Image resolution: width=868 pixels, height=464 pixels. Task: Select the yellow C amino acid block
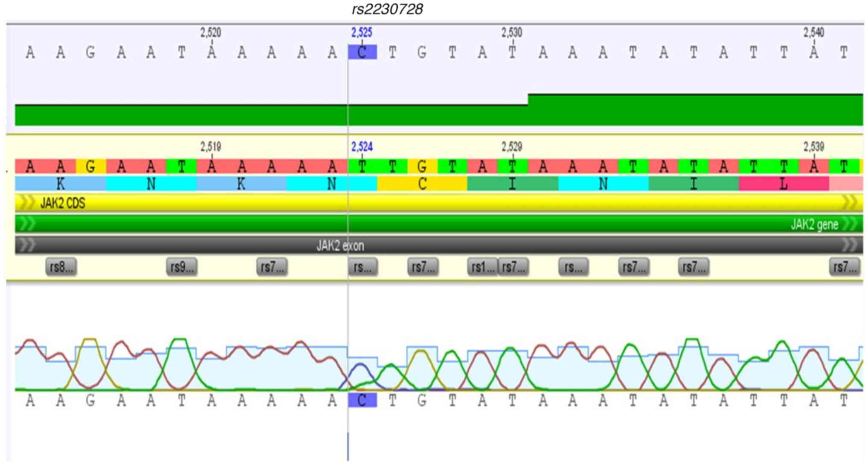[422, 184]
